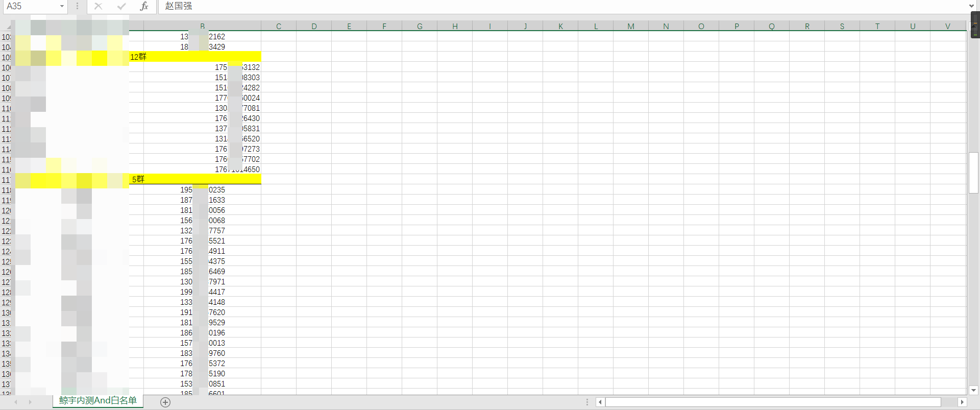Open the Name Box dropdown arrow
The image size is (980, 410).
[62, 6]
